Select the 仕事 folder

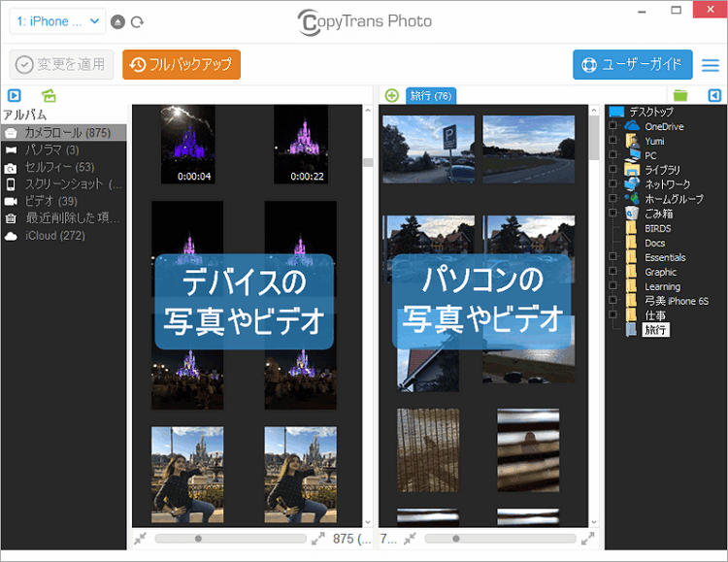click(655, 315)
